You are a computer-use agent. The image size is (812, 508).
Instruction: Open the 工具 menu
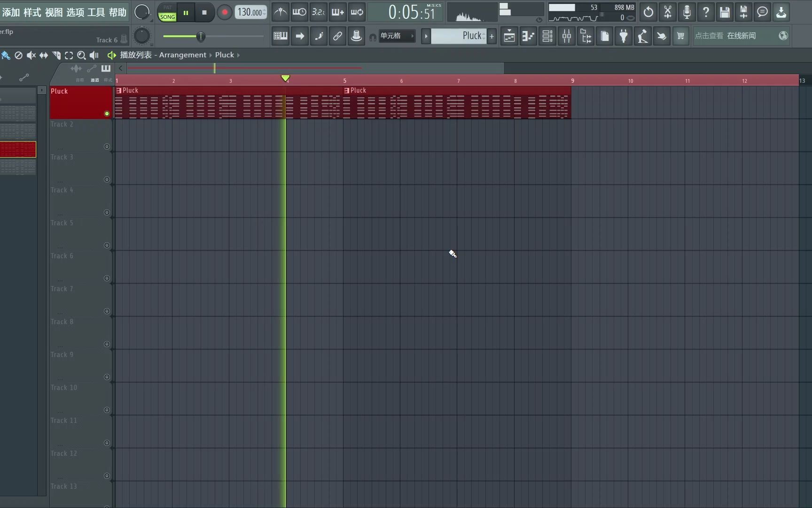pos(96,12)
